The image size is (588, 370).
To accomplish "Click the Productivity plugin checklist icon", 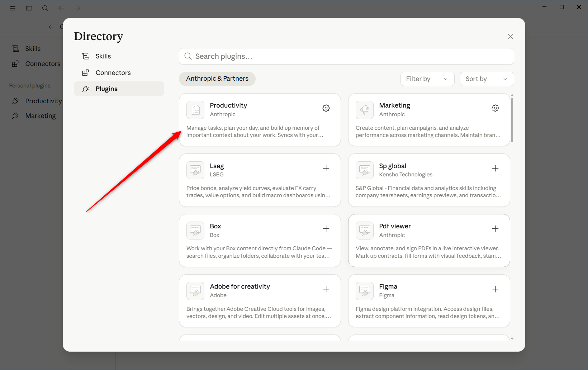I will (195, 110).
